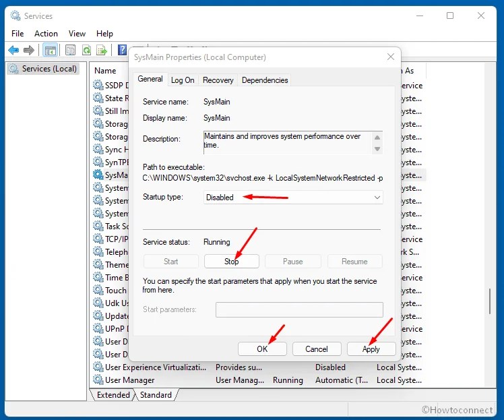Open the File menu
The width and height of the screenshot is (504, 420).
pos(18,34)
